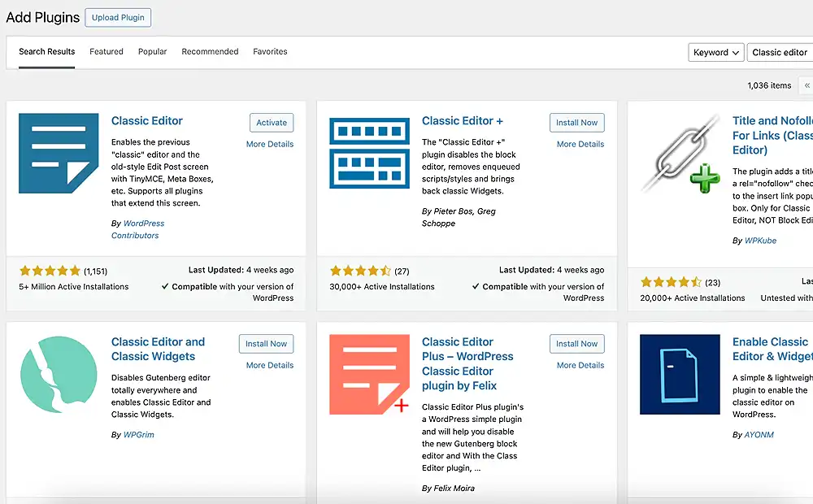Activate the Classic Editor plugin
The image size is (813, 504).
[x=272, y=123]
